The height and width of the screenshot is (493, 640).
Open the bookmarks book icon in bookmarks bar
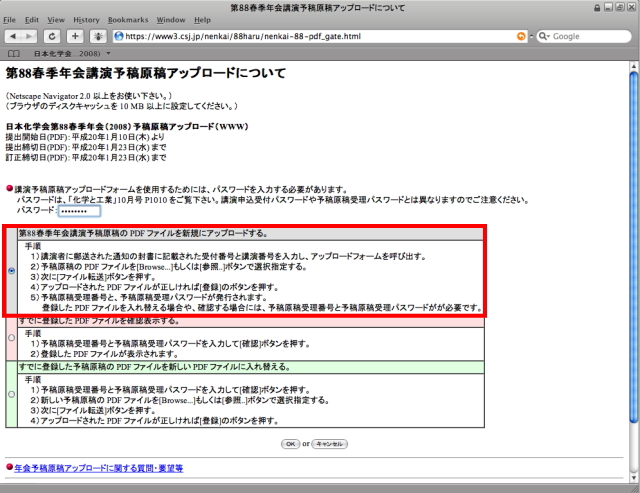tap(11, 52)
